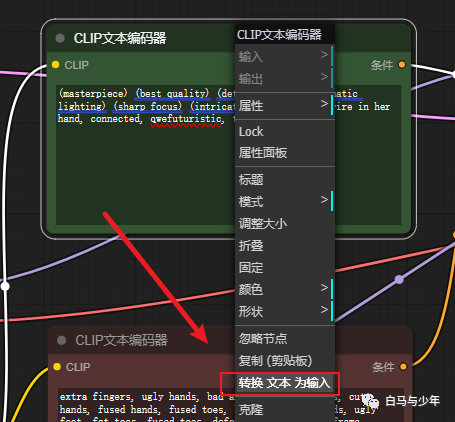Click the negative prompt text field
Screen dimensions: 455x422
[x=146, y=405]
